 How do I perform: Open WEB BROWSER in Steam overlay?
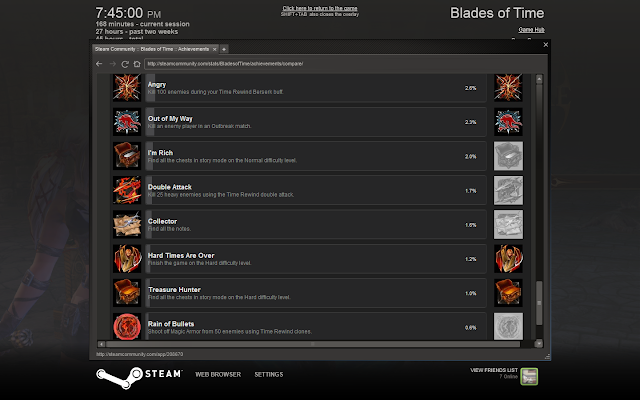[x=218, y=374]
